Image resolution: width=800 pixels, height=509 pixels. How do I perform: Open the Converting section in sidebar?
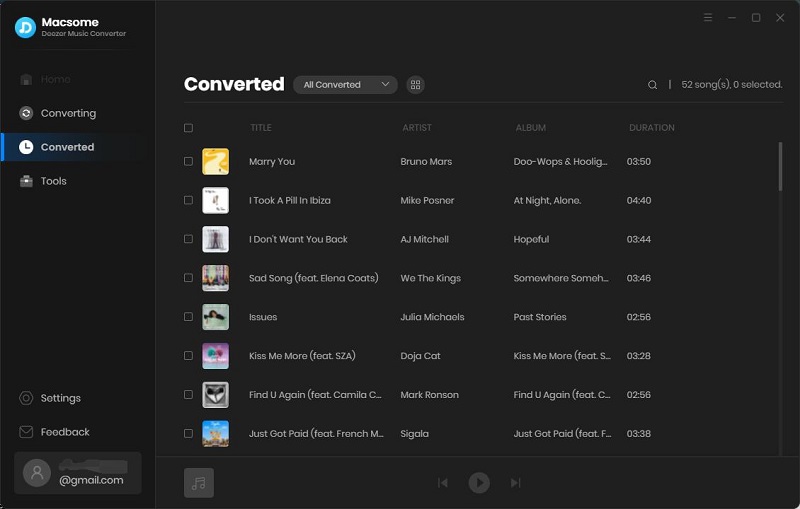point(68,113)
